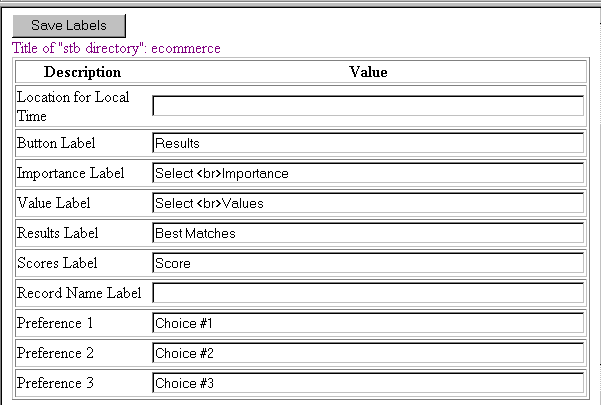The width and height of the screenshot is (601, 405).
Task: Click the Save Labels button
Action: click(68, 26)
